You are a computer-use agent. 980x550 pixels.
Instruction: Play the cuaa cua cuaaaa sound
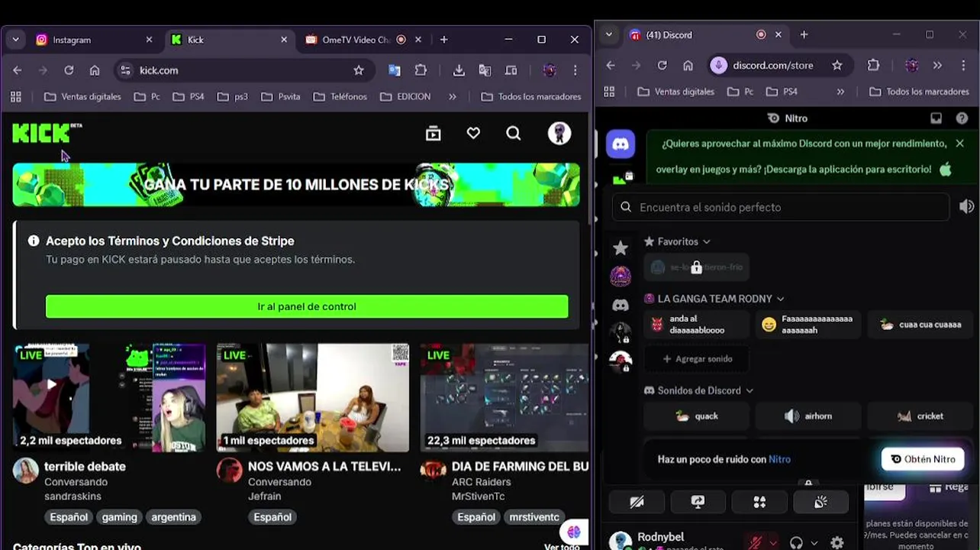[x=920, y=325]
